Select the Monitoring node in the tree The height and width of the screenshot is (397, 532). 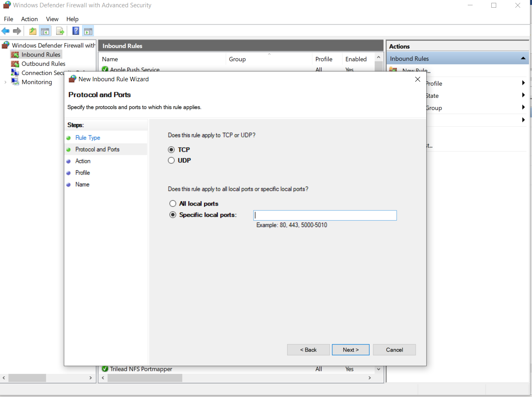coord(37,82)
